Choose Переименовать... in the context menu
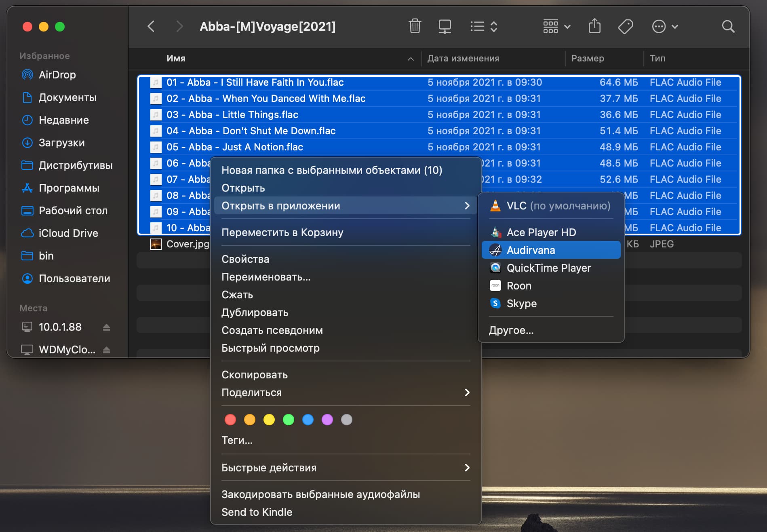Screen dimensions: 767x532 coord(346,277)
